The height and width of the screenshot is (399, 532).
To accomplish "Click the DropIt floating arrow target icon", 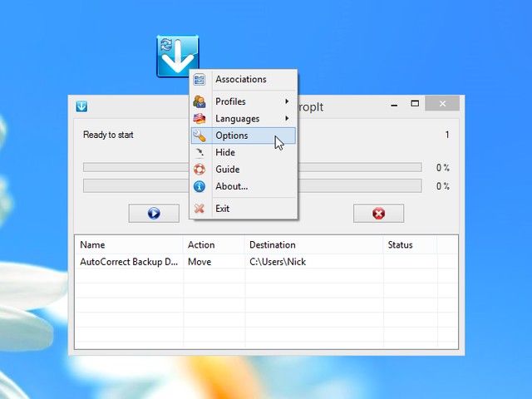I will pyautogui.click(x=177, y=57).
